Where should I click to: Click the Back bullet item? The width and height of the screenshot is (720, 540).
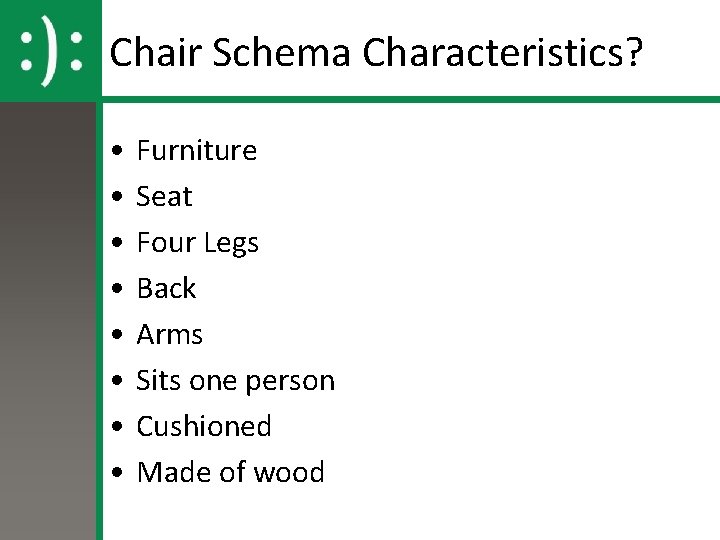[x=166, y=288]
